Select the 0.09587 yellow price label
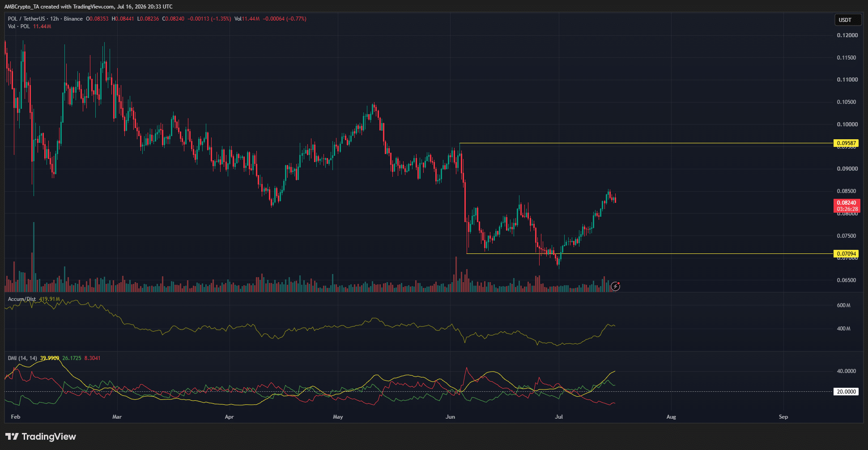Image resolution: width=868 pixels, height=450 pixels. [x=847, y=143]
